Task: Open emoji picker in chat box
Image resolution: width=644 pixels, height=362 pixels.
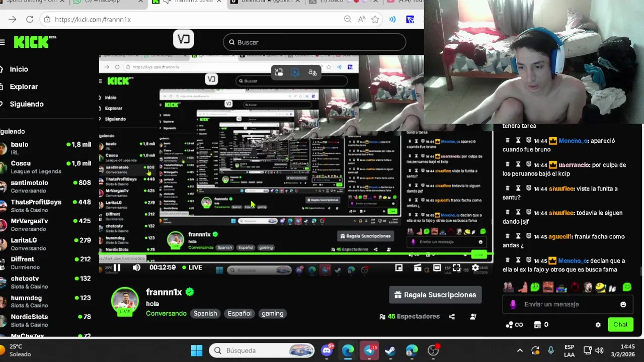Action: [x=623, y=304]
